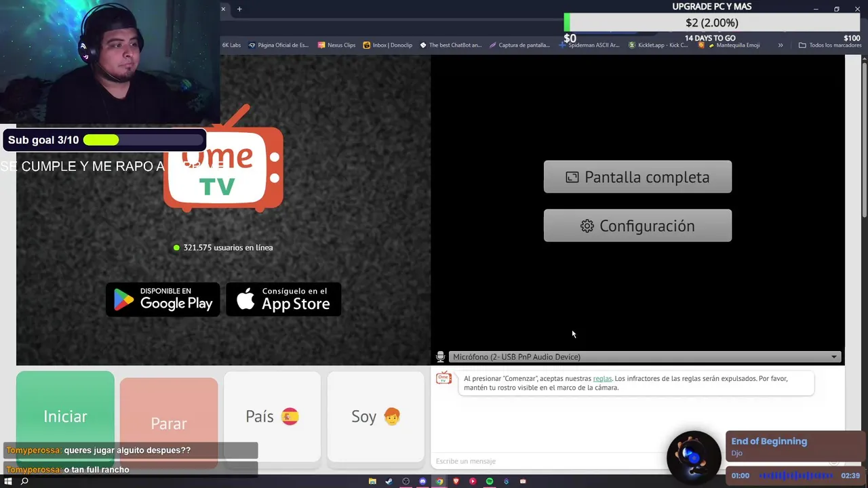The height and width of the screenshot is (488, 868).
Task: Click the music widget album art disc
Action: point(694,457)
